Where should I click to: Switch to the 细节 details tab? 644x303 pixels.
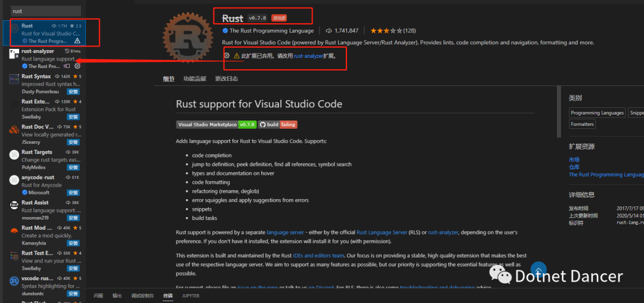click(168, 79)
